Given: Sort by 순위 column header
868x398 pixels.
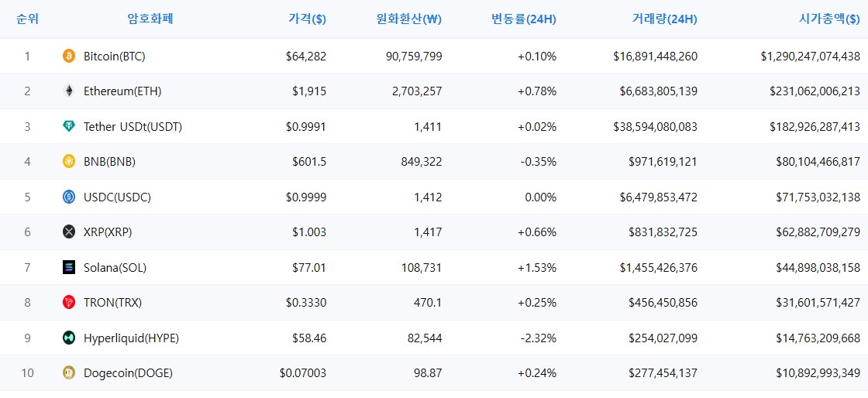Looking at the screenshot, I should coord(27,19).
